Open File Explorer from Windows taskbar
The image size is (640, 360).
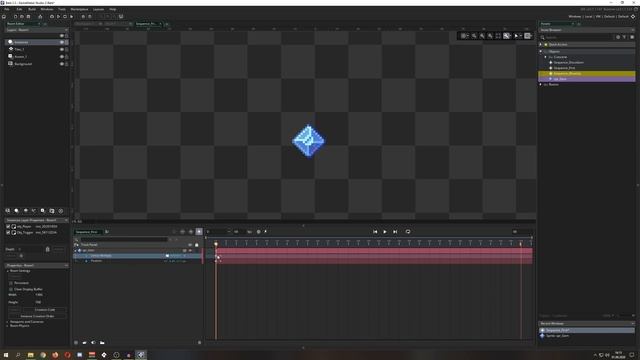pyautogui.click(x=31, y=355)
